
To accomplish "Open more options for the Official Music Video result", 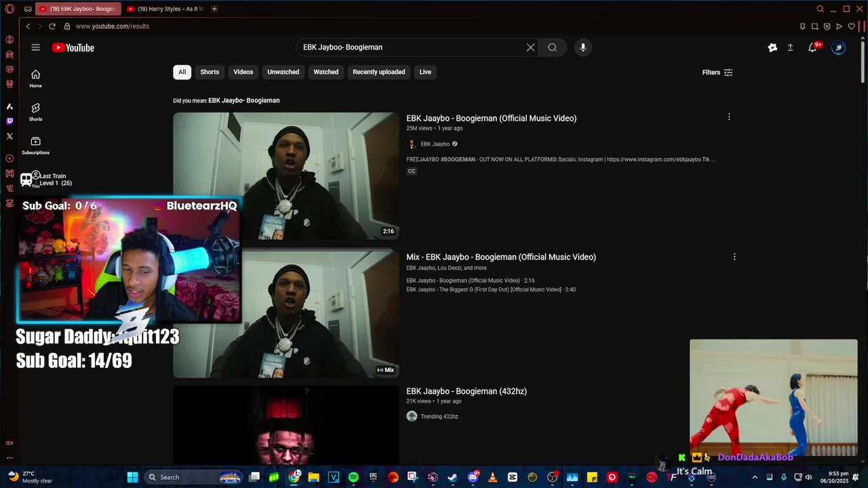I will click(x=729, y=117).
